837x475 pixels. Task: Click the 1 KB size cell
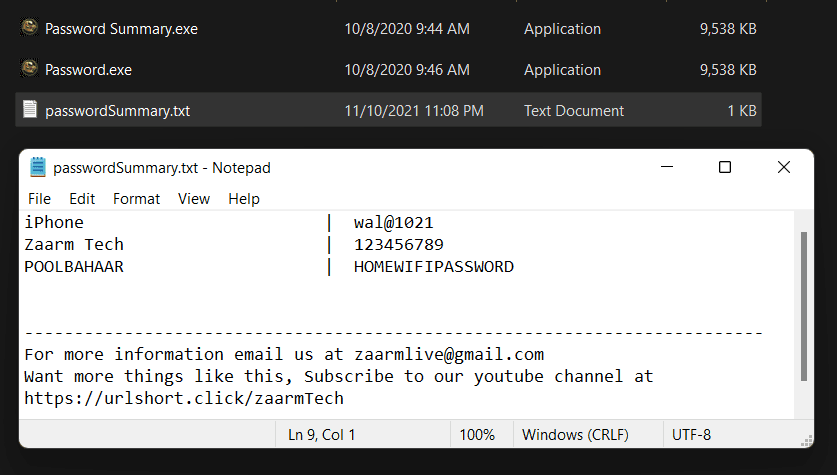pyautogui.click(x=742, y=111)
